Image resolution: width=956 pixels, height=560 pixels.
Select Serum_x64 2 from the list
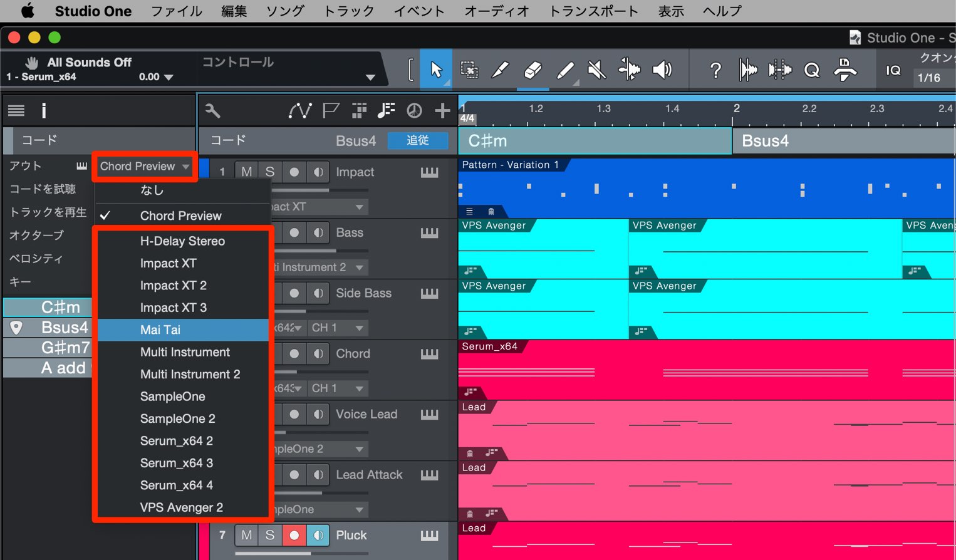tap(183, 441)
